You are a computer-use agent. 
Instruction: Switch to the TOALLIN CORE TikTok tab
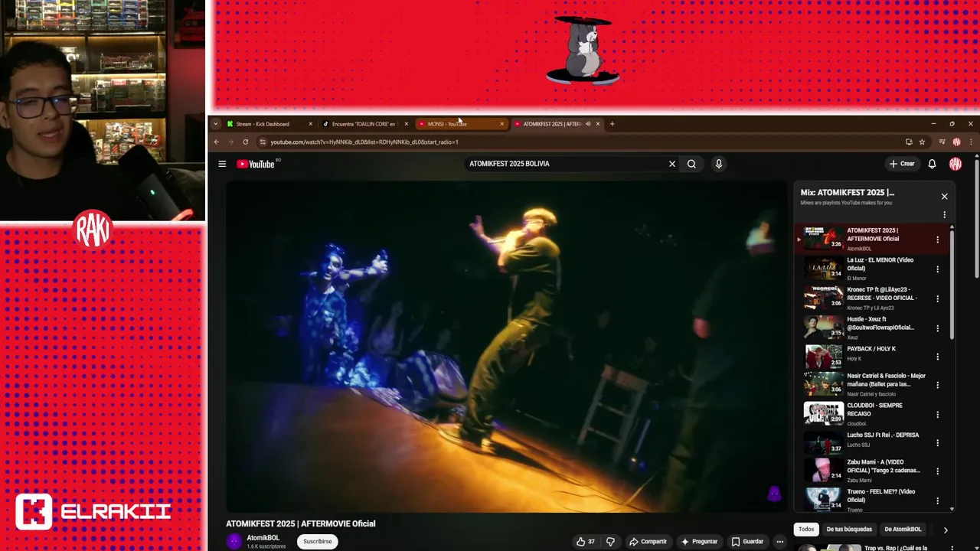pos(365,124)
